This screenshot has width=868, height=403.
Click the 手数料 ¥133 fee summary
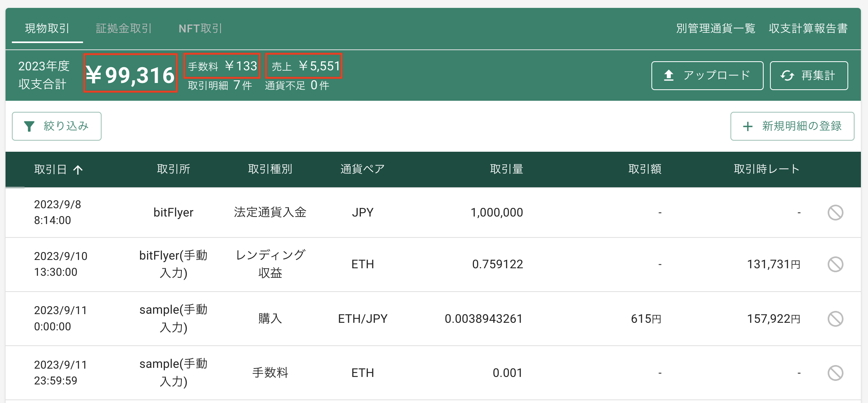(x=222, y=66)
